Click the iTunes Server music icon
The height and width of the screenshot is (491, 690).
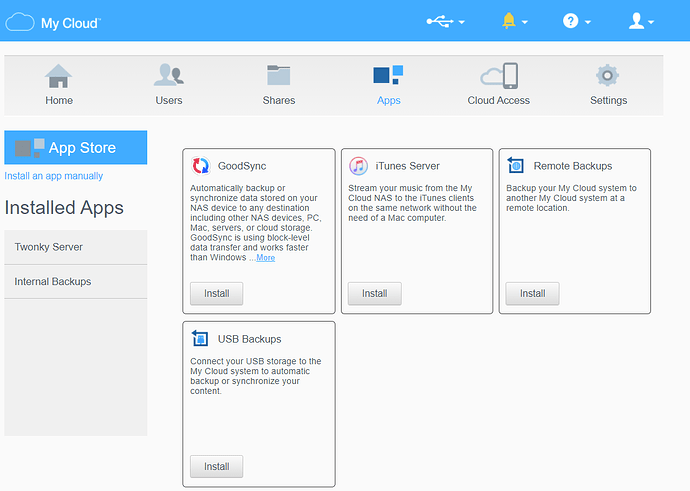[358, 166]
